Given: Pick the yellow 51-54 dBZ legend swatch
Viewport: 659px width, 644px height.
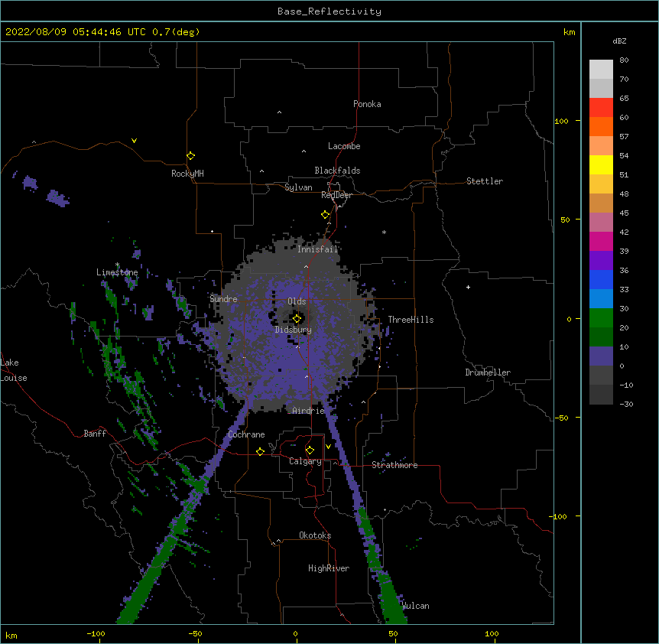Looking at the screenshot, I should (x=601, y=164).
